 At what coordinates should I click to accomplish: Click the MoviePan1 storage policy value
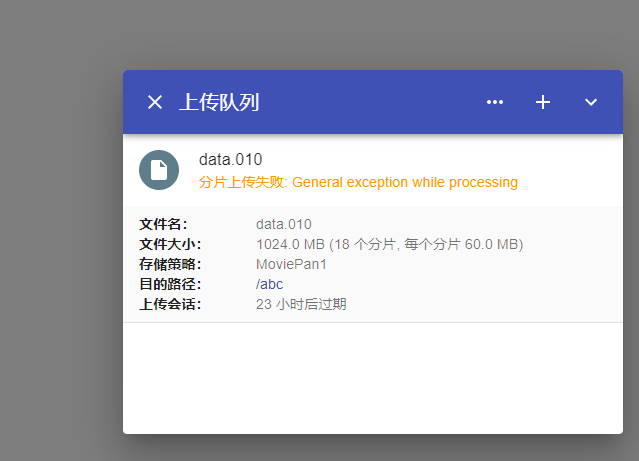pos(291,264)
